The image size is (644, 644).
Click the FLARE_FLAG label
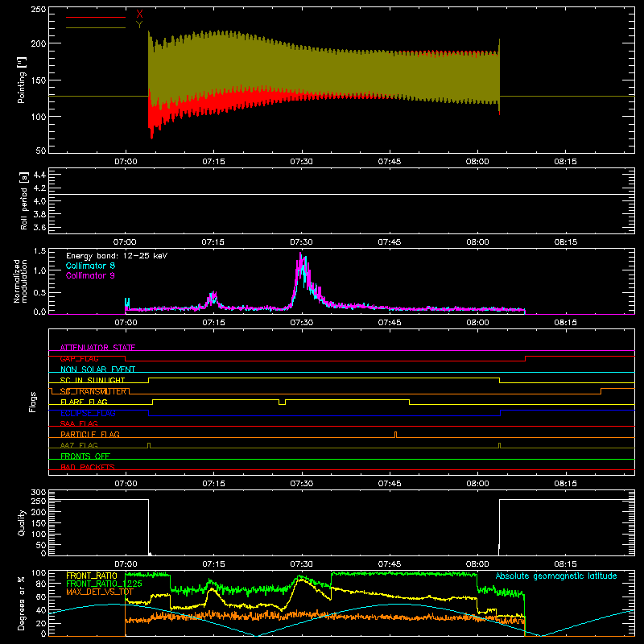pyautogui.click(x=84, y=402)
